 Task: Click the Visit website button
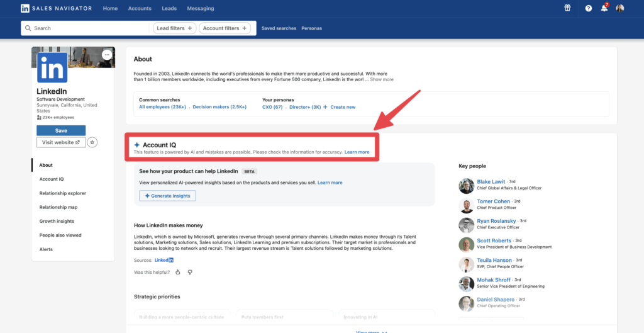61,142
